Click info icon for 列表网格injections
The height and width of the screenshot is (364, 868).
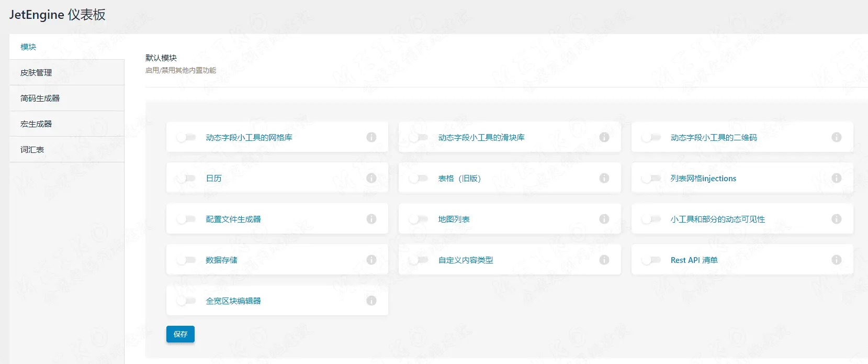[836, 178]
